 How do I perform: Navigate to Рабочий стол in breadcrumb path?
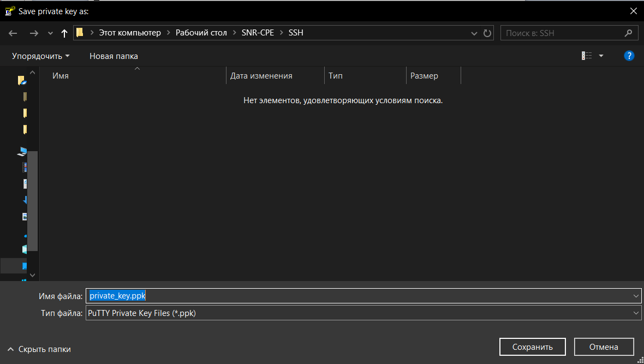[x=201, y=33]
